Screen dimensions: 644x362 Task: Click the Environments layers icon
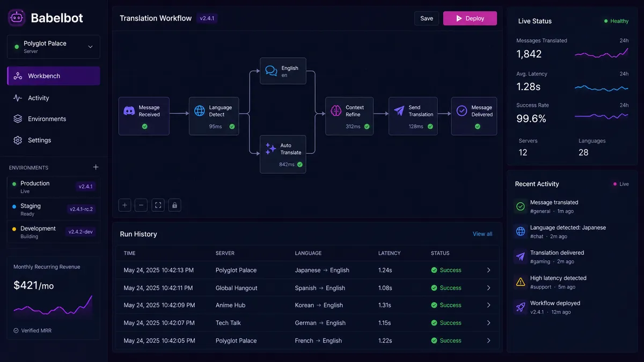[x=18, y=119]
